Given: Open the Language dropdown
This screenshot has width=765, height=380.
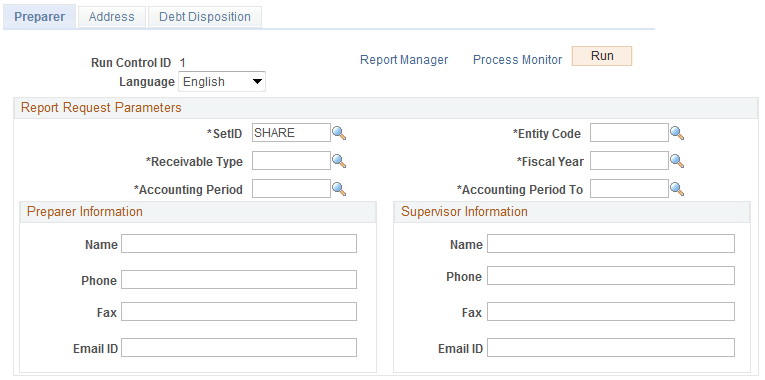Looking at the screenshot, I should pyautogui.click(x=222, y=82).
